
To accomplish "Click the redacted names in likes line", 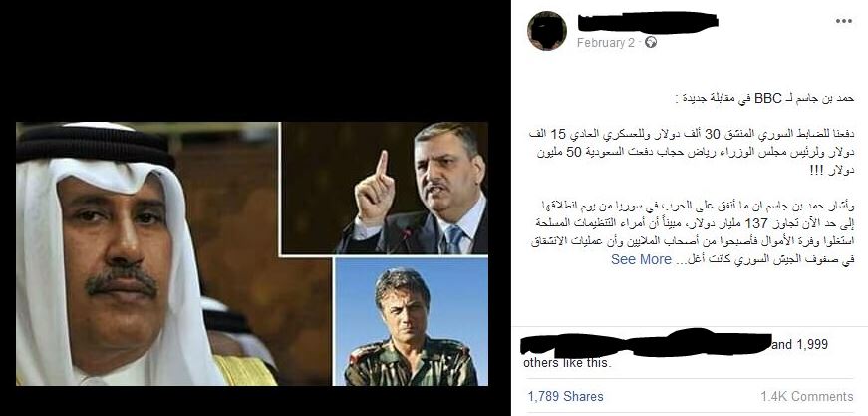I will click(x=646, y=343).
